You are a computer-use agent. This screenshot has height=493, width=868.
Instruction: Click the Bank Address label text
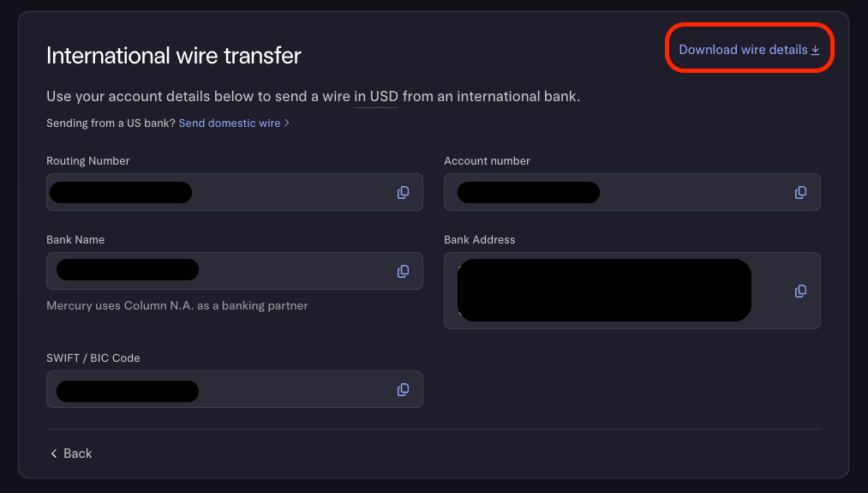point(480,240)
